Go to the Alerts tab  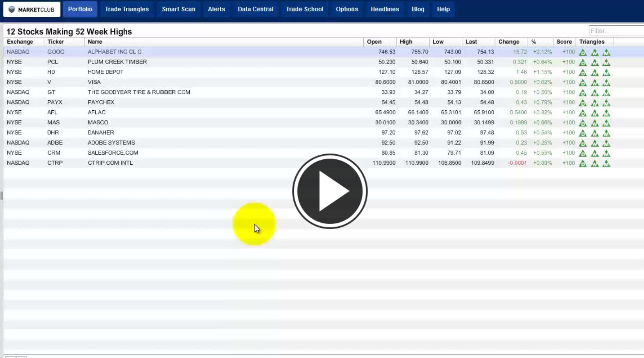point(216,9)
